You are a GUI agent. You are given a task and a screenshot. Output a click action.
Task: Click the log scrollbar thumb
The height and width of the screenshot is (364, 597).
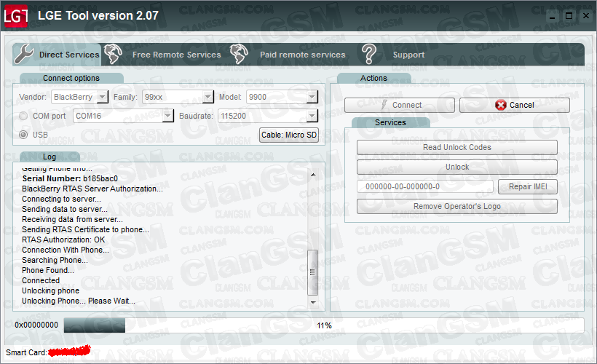[x=312, y=272]
